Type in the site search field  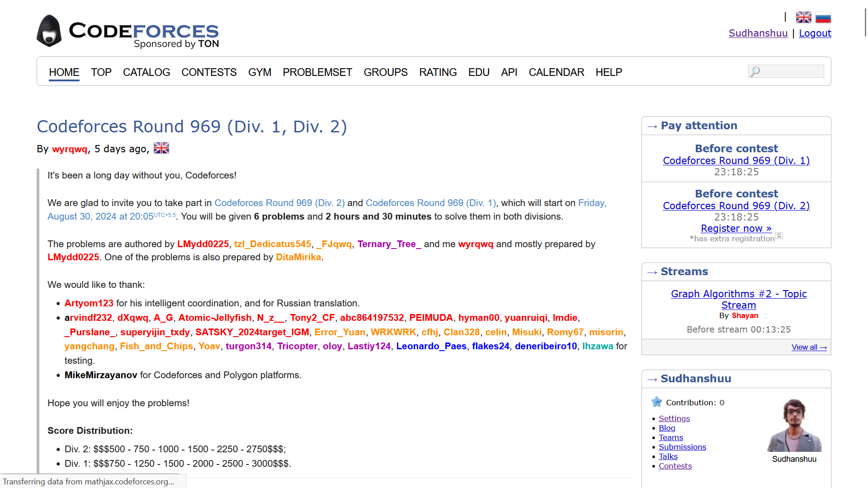[791, 71]
